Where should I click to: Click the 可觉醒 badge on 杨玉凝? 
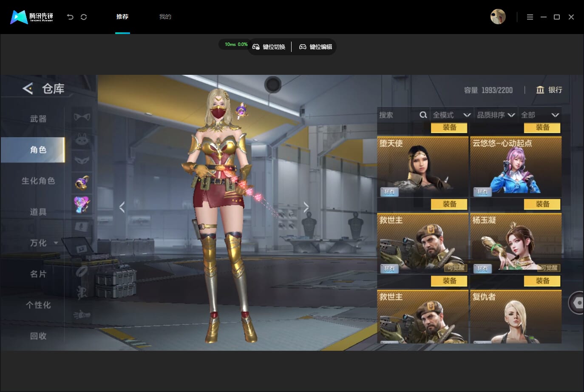pyautogui.click(x=549, y=268)
